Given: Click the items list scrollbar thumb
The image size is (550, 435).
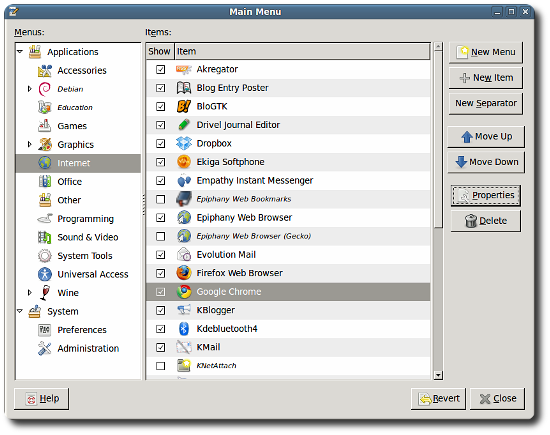Looking at the screenshot, I should (438, 139).
